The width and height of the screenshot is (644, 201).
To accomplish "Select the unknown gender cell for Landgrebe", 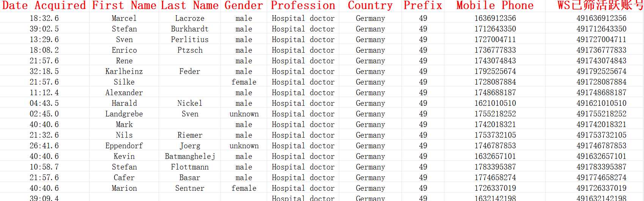I will [x=244, y=114].
